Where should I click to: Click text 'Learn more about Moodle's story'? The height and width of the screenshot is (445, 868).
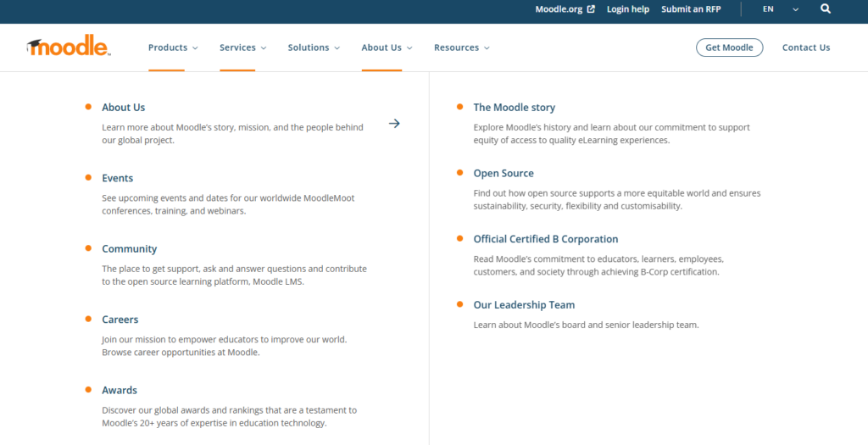click(170, 127)
